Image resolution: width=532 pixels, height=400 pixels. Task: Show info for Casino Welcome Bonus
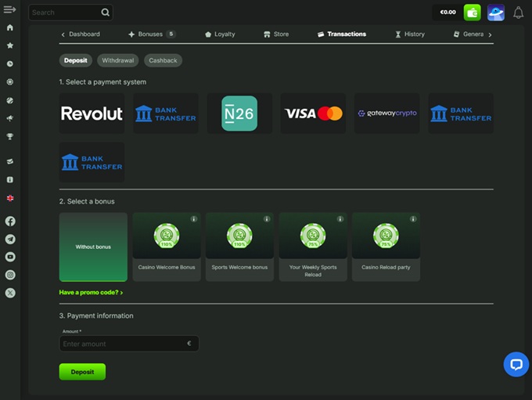(193, 219)
